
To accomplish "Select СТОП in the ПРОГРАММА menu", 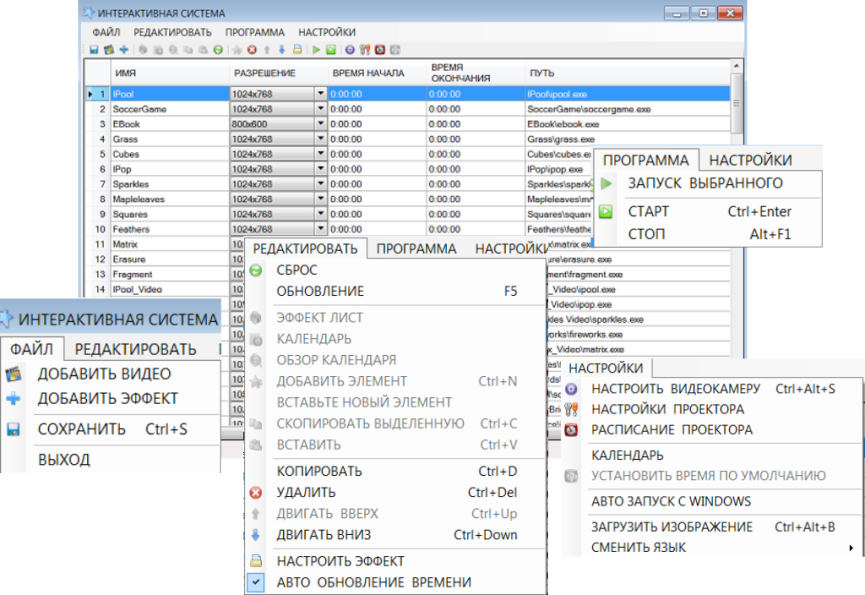I will (648, 234).
